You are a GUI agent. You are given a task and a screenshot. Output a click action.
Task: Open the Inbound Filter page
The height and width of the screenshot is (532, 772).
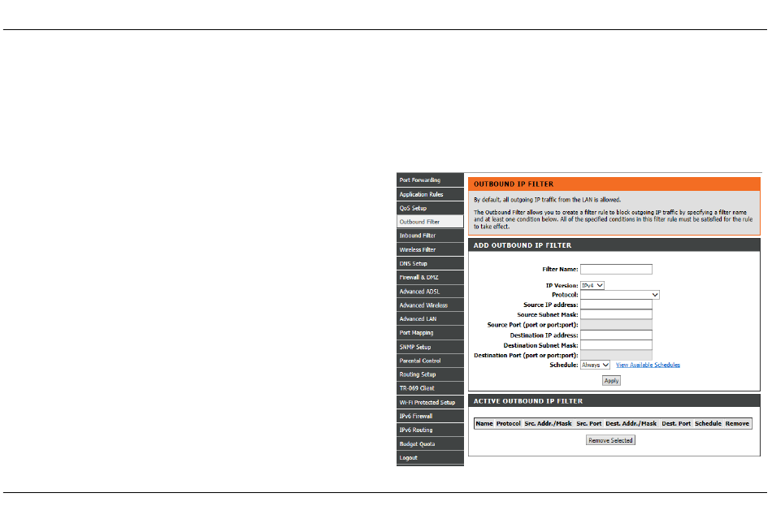click(x=430, y=236)
